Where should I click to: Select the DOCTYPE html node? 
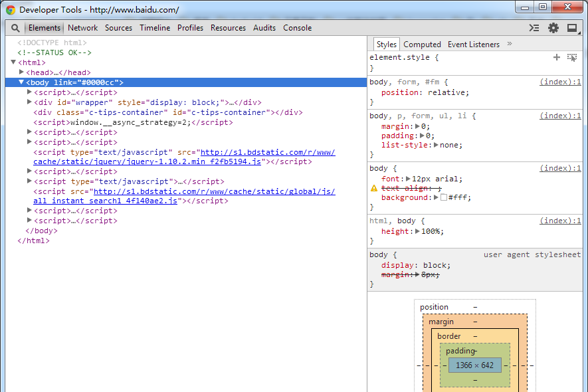coord(52,43)
